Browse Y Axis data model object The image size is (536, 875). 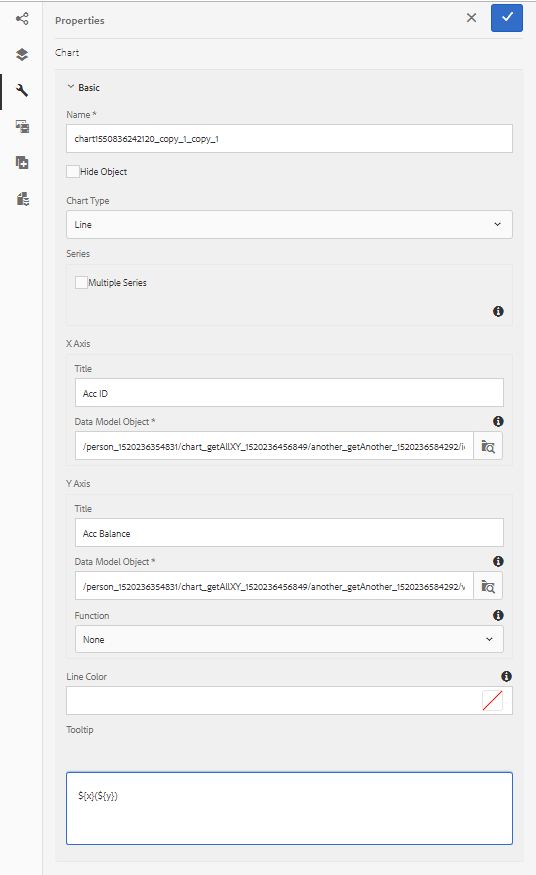click(x=488, y=586)
